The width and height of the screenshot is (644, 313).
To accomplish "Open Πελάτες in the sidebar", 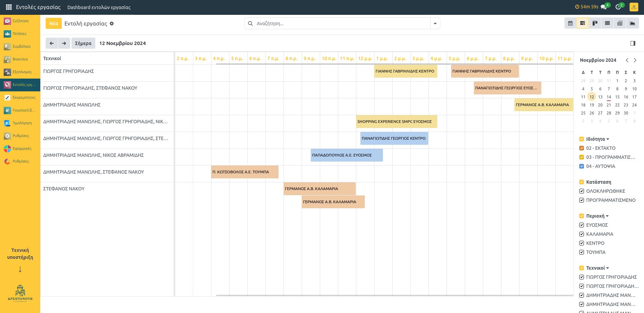I will [20, 34].
